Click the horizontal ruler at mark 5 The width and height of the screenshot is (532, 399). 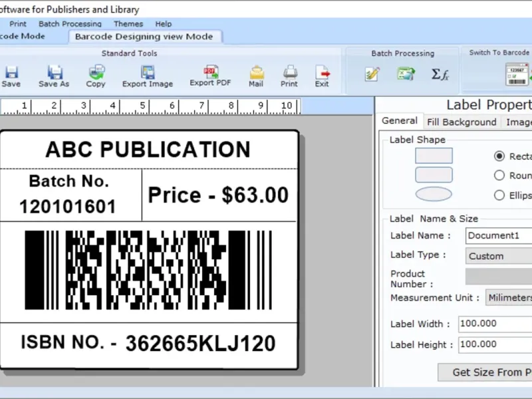click(x=142, y=106)
